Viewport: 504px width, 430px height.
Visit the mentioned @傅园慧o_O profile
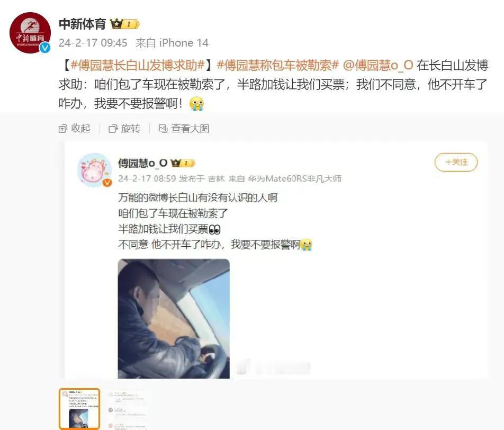click(x=378, y=65)
